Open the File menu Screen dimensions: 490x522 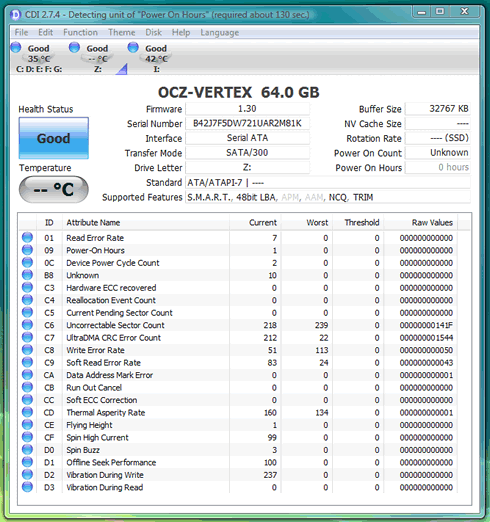pos(21,33)
